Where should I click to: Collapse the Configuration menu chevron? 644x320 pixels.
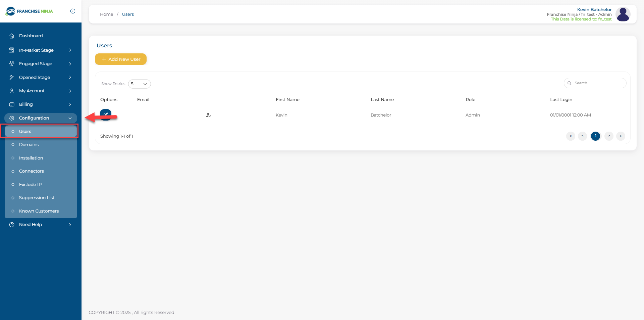[70, 118]
